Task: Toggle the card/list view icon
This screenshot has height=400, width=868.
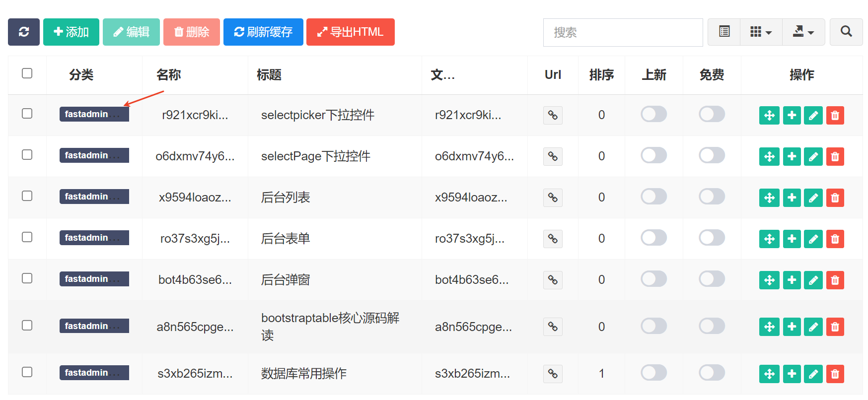Action: 724,32
